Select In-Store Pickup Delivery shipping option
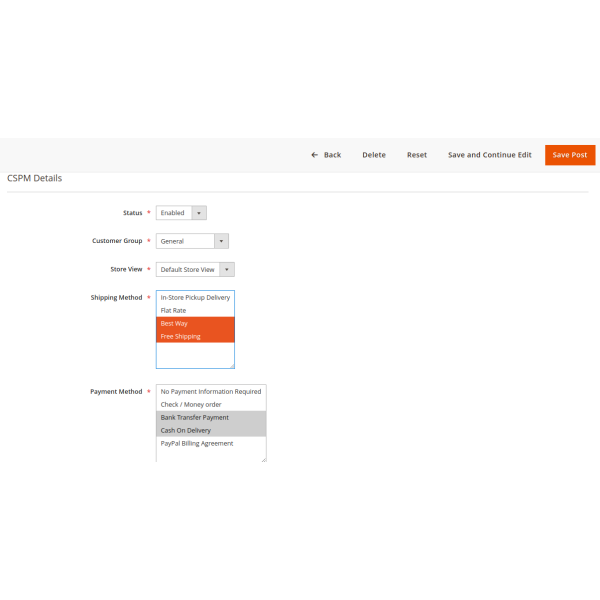This screenshot has height=600, width=600. 195,297
